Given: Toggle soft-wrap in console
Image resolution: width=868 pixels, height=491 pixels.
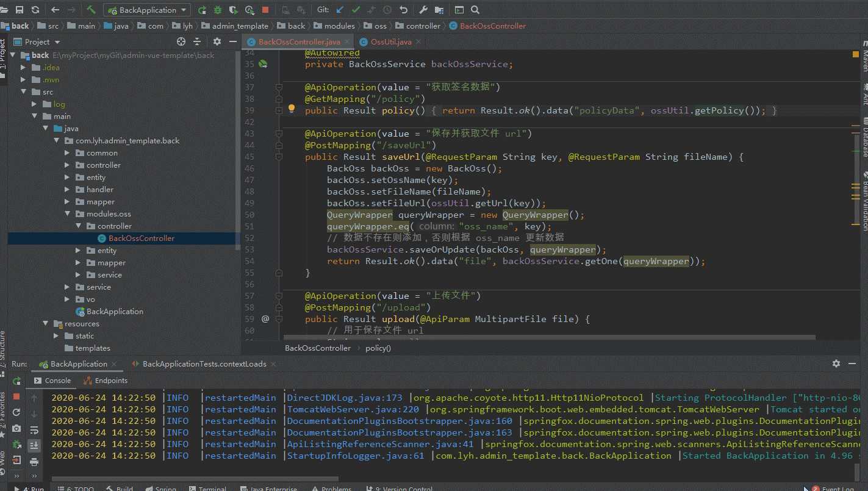Looking at the screenshot, I should 34,430.
